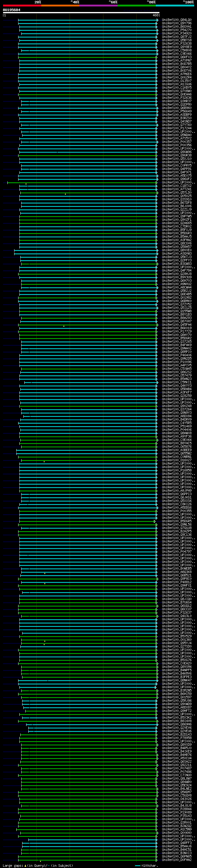Select the UniRef100_A7XPN7 label
Viewport: 197px width, 868px height.
[x=176, y=61]
